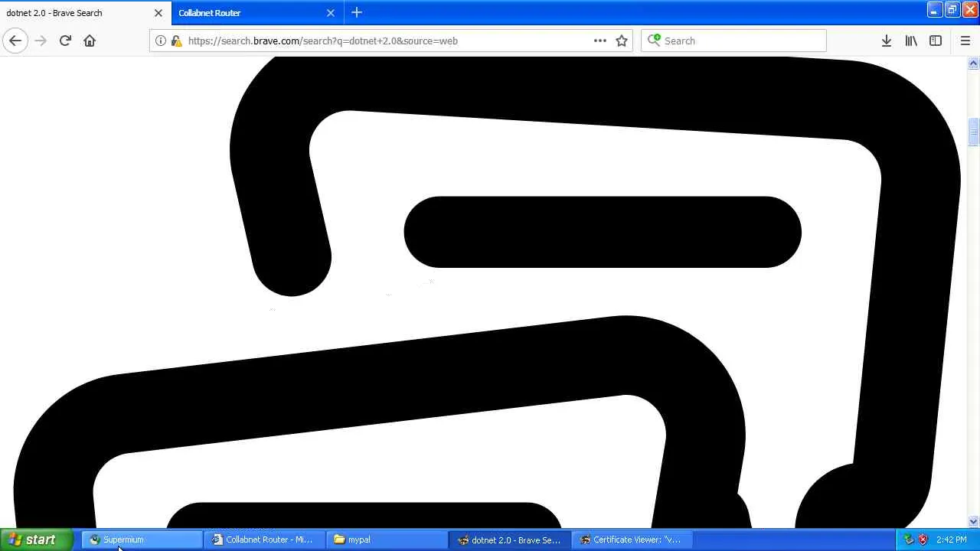
Task: Click the vertical scrollbar thumb
Action: [973, 132]
